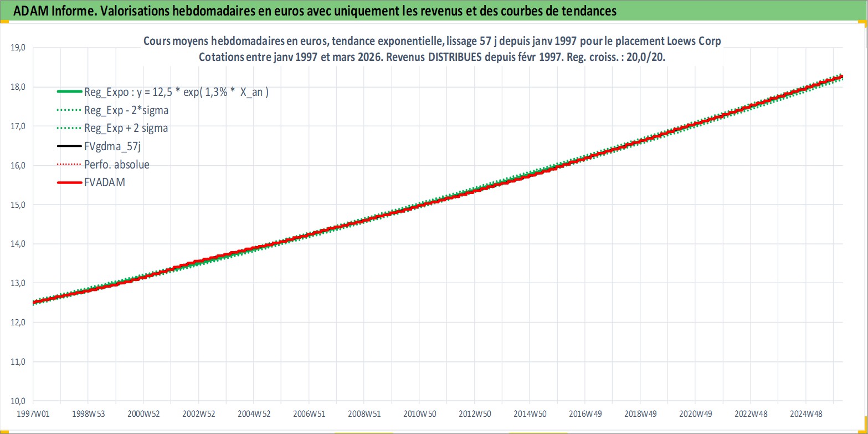This screenshot has width=868, height=434.
Task: Click the x-axis label '2024W48'
Action: pyautogui.click(x=806, y=413)
